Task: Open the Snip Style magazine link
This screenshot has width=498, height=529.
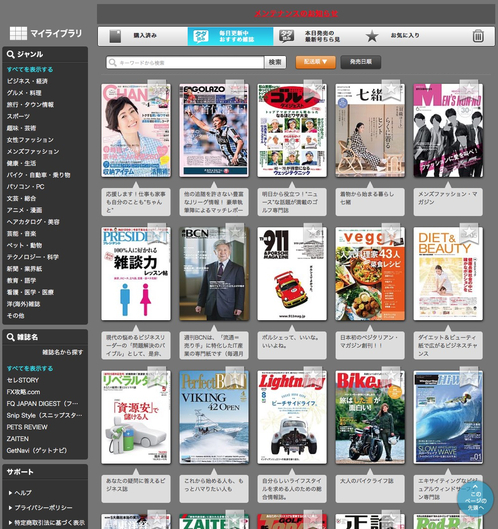Action: pyautogui.click(x=45, y=415)
